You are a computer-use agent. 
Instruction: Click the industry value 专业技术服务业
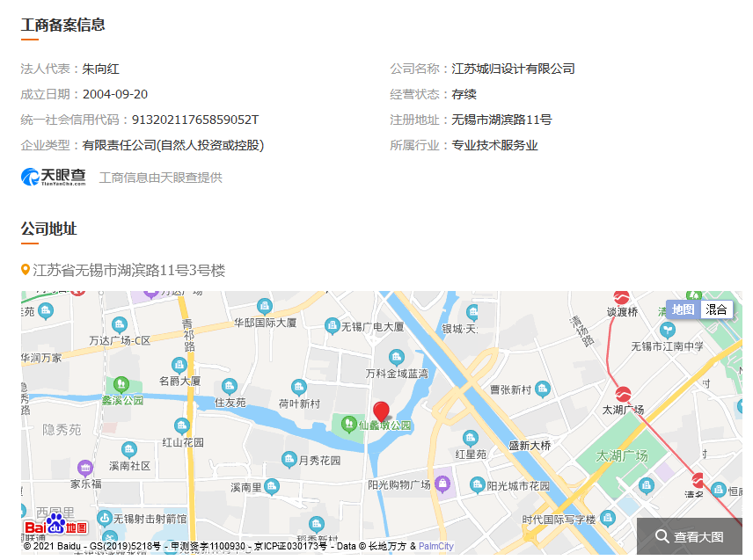click(x=494, y=145)
